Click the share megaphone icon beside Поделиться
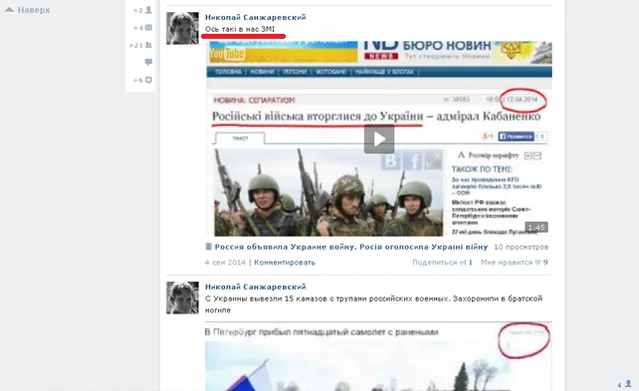Image resolution: width=639 pixels, height=391 pixels. tap(463, 262)
